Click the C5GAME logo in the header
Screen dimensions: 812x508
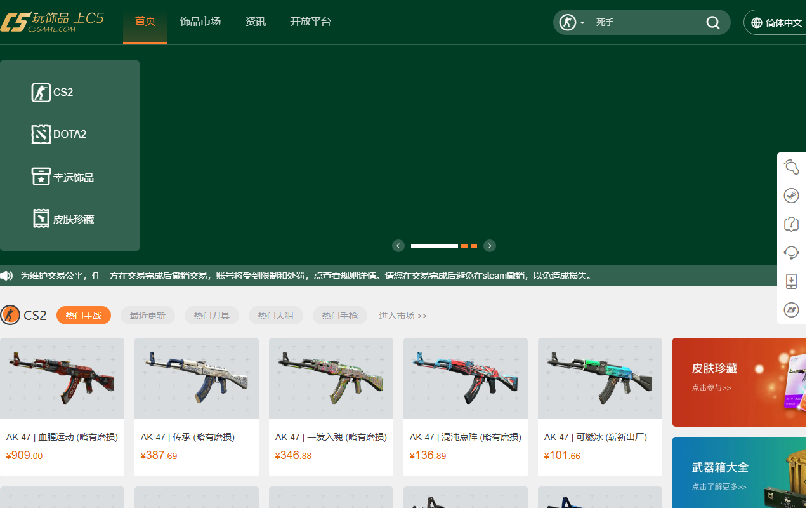point(52,22)
